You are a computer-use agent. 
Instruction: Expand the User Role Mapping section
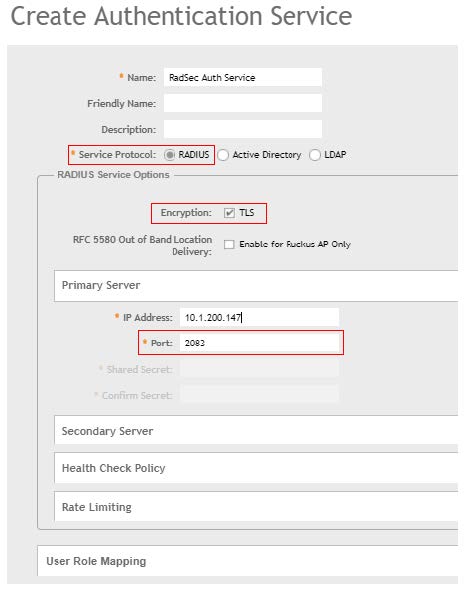click(248, 561)
